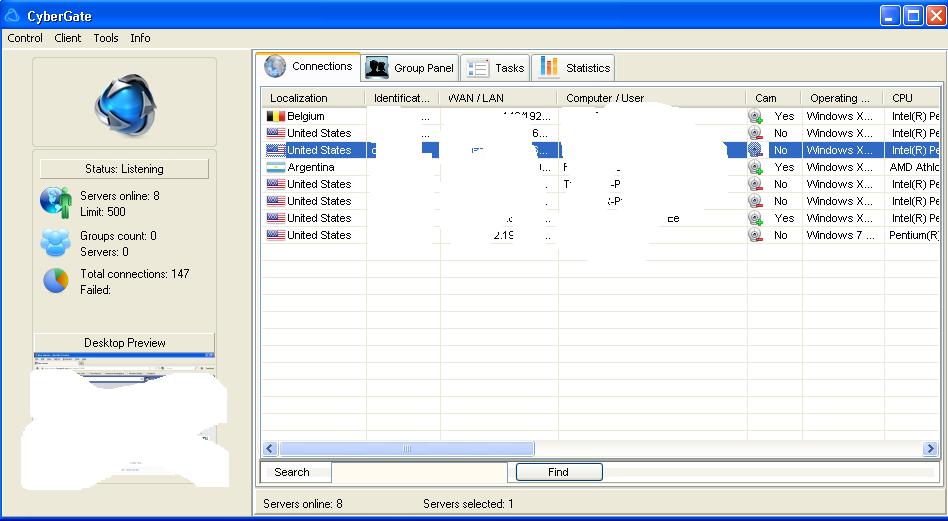Viewport: 948px width, 521px height.
Task: Sort by Computer / User column header
Action: coord(651,98)
